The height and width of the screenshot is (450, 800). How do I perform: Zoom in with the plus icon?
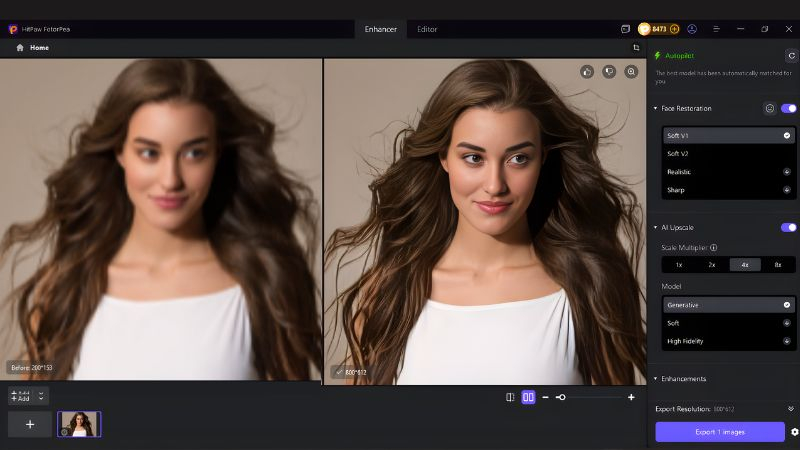[x=631, y=397]
